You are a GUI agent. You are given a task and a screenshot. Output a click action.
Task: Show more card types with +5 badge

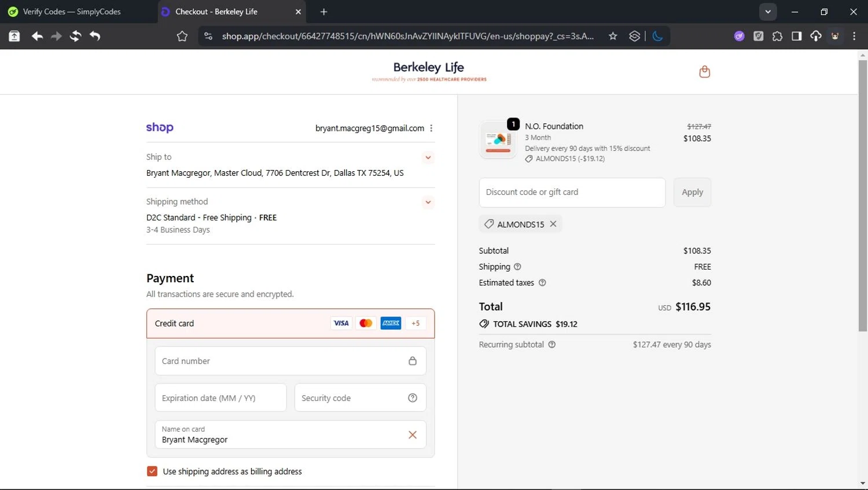[x=415, y=323]
